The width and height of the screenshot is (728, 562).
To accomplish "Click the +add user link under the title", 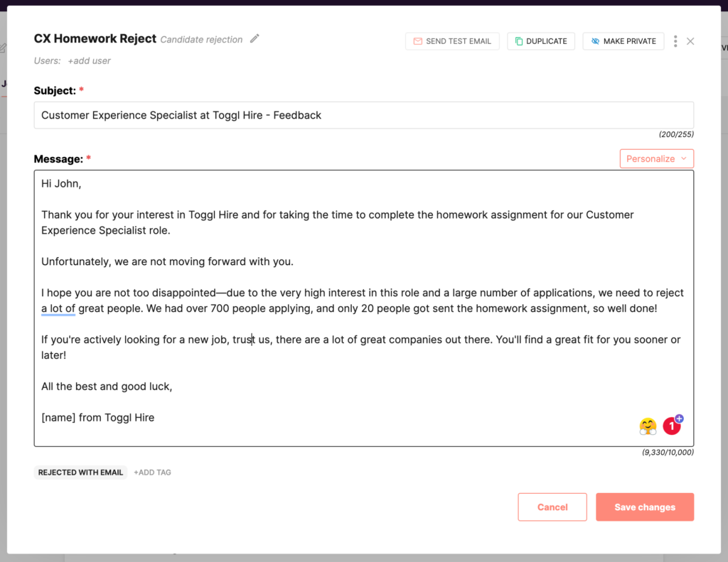I will coord(89,60).
